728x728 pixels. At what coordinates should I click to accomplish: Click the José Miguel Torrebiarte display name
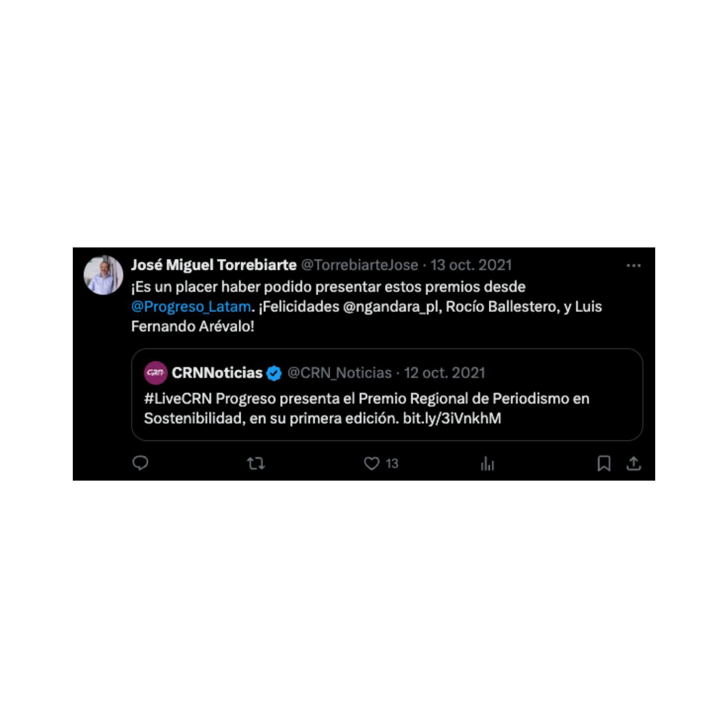(214, 265)
